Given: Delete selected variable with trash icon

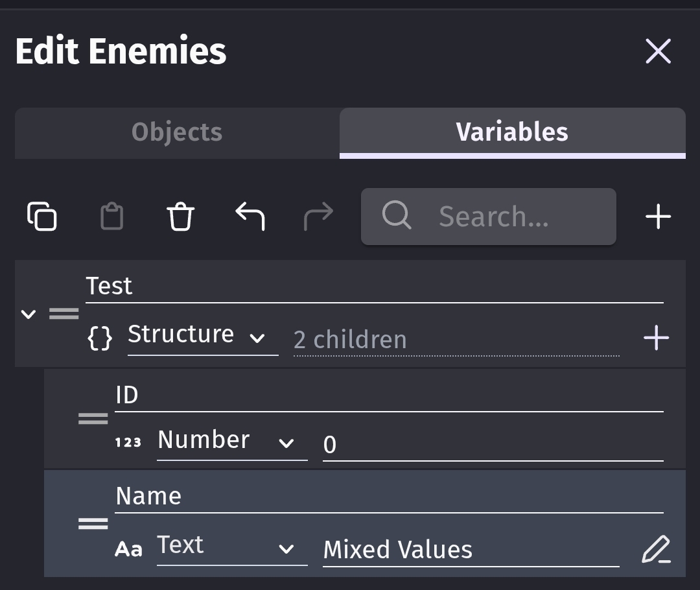Looking at the screenshot, I should (181, 217).
